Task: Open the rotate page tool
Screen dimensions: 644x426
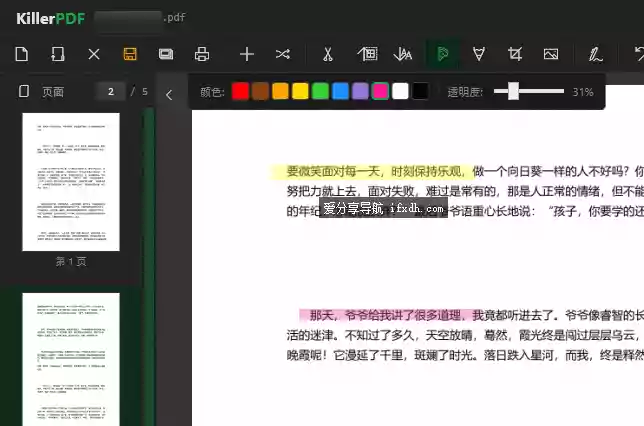Action: (x=58, y=54)
